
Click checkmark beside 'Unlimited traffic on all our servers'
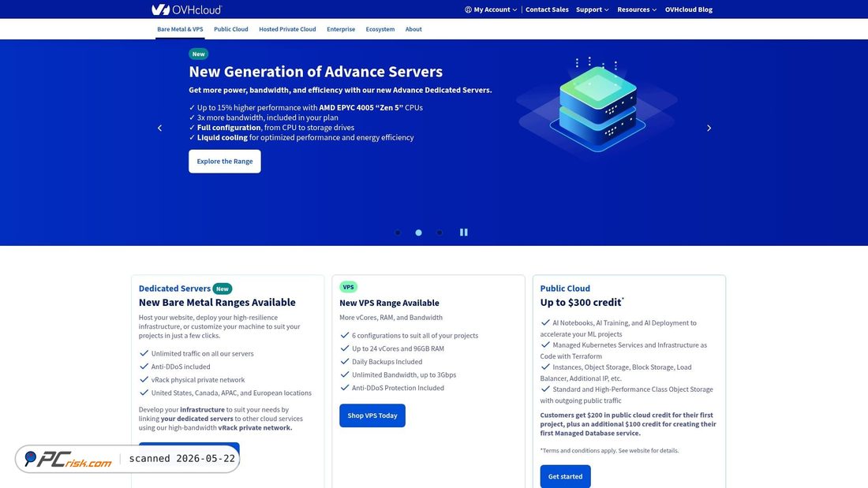[x=144, y=353]
